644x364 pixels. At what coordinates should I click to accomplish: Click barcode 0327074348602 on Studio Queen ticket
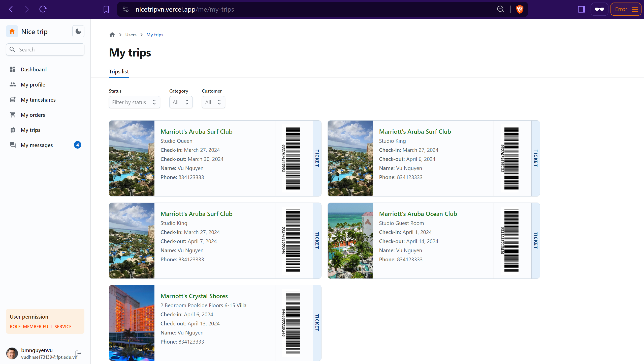point(291,158)
